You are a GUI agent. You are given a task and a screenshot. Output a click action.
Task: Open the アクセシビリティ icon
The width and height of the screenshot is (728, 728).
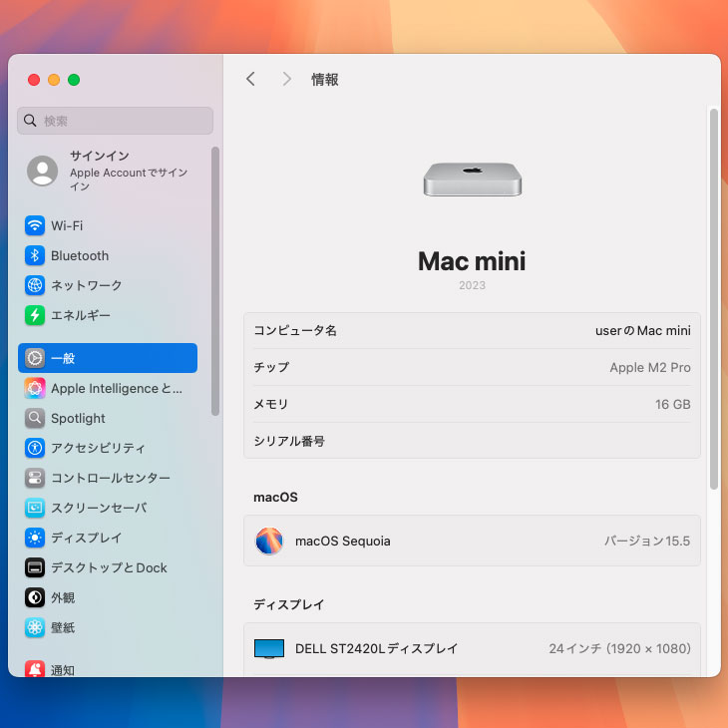tap(35, 448)
